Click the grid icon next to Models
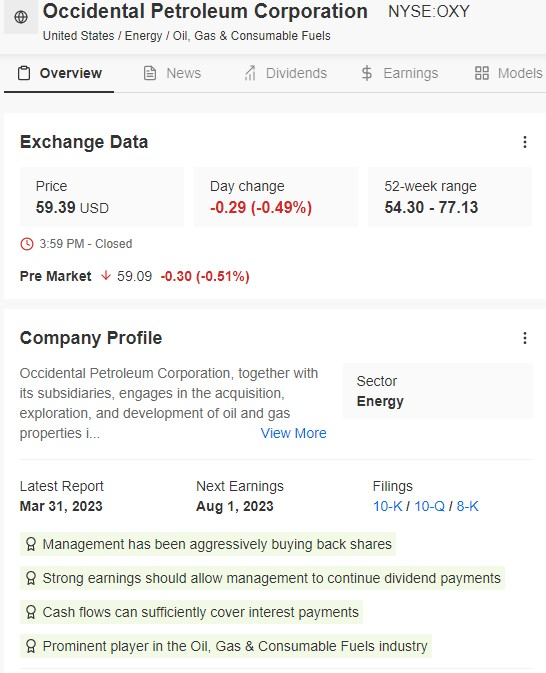Viewport: 546px width, 673px height. [x=482, y=73]
